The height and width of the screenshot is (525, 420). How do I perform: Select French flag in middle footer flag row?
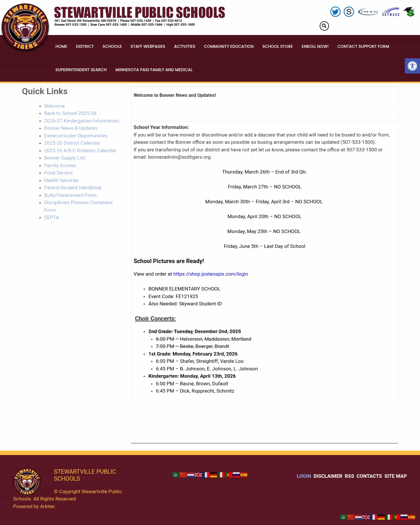pyautogui.click(x=206, y=475)
